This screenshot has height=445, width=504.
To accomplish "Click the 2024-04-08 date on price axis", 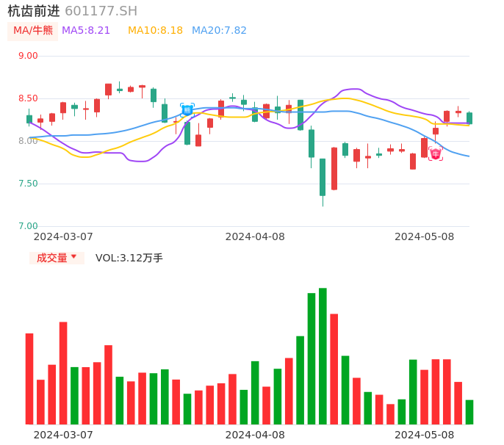I will point(255,236).
